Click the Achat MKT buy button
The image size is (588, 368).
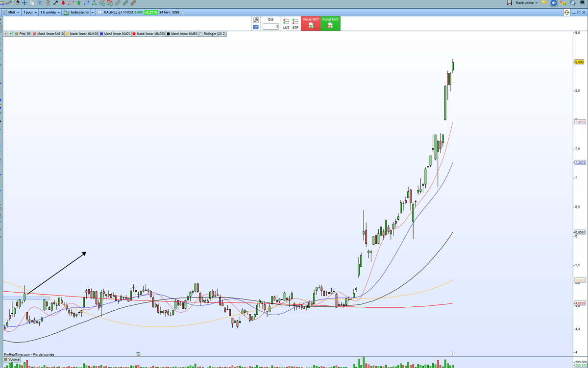[330, 24]
